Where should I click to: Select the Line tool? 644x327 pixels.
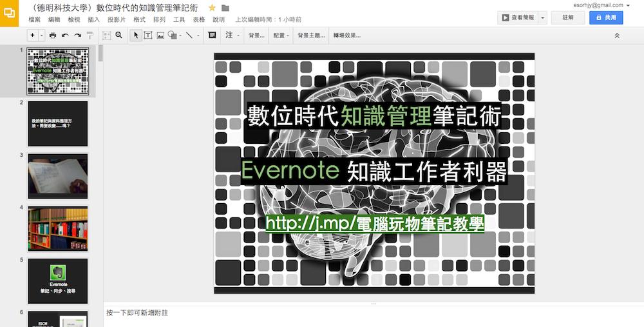(189, 35)
